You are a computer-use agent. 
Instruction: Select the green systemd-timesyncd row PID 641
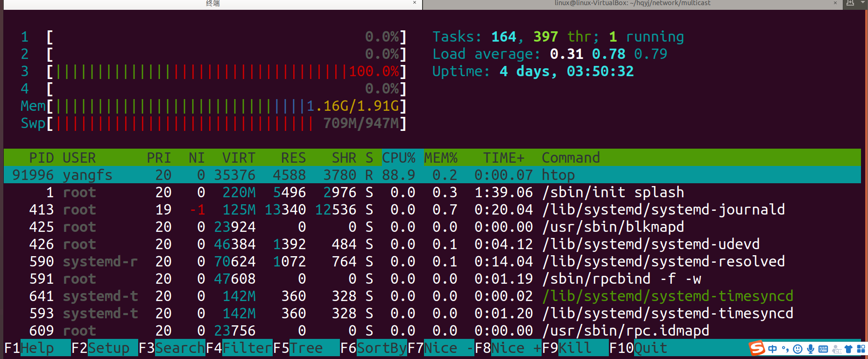(432, 296)
